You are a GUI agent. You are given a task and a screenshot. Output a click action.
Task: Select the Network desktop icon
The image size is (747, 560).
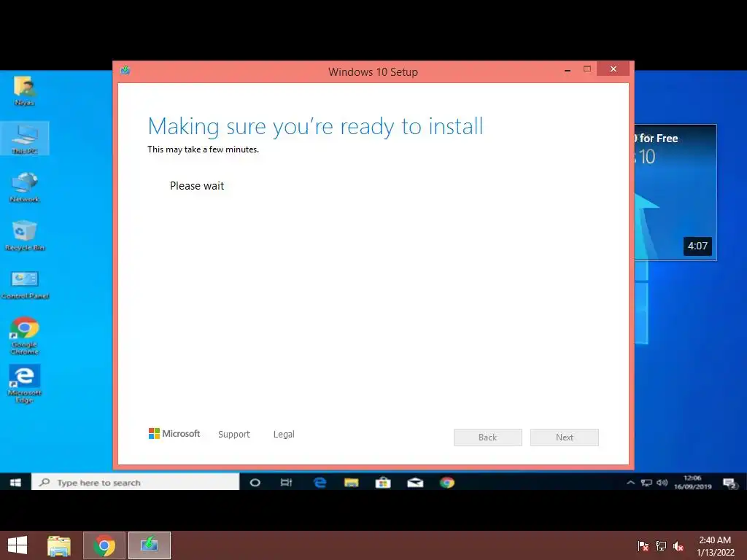tap(24, 187)
